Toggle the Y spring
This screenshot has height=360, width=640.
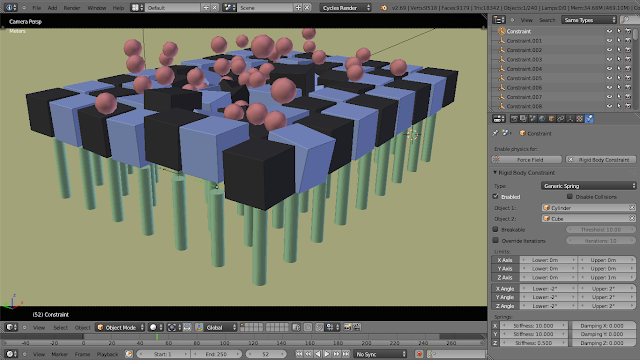click(496, 334)
